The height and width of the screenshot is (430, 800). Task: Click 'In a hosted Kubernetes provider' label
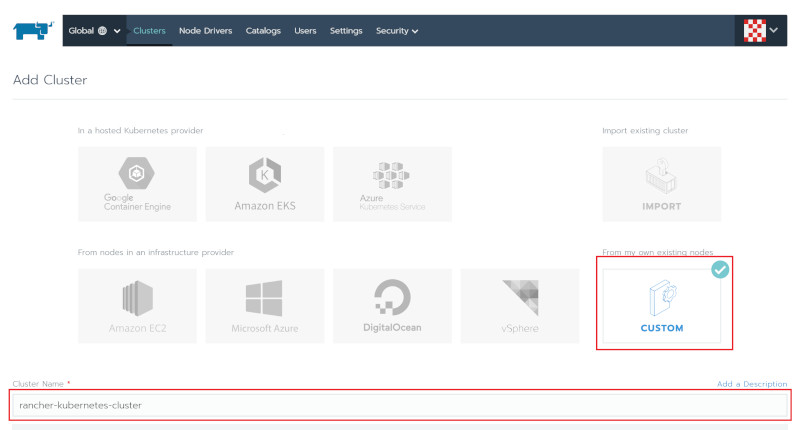[140, 131]
